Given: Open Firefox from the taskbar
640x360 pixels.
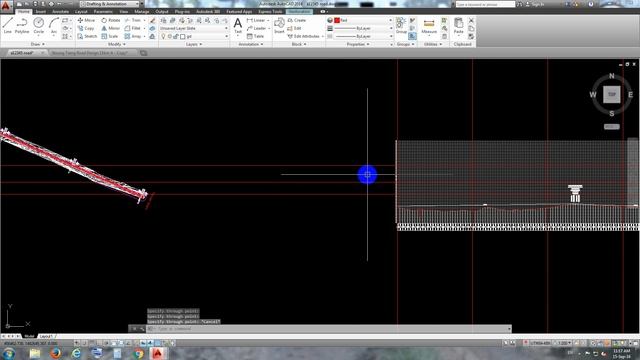Looking at the screenshot, I should tap(55, 353).
